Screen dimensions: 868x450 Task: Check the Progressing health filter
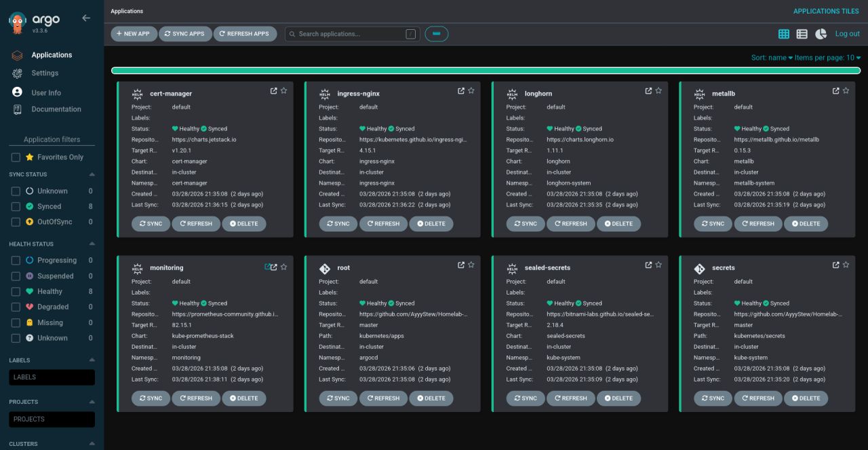coord(16,260)
